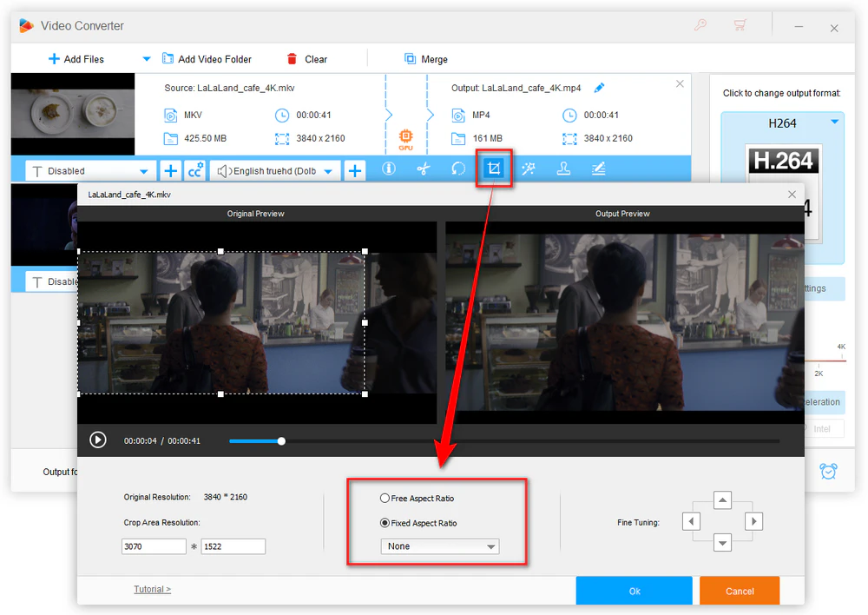Clear the file list

point(307,59)
